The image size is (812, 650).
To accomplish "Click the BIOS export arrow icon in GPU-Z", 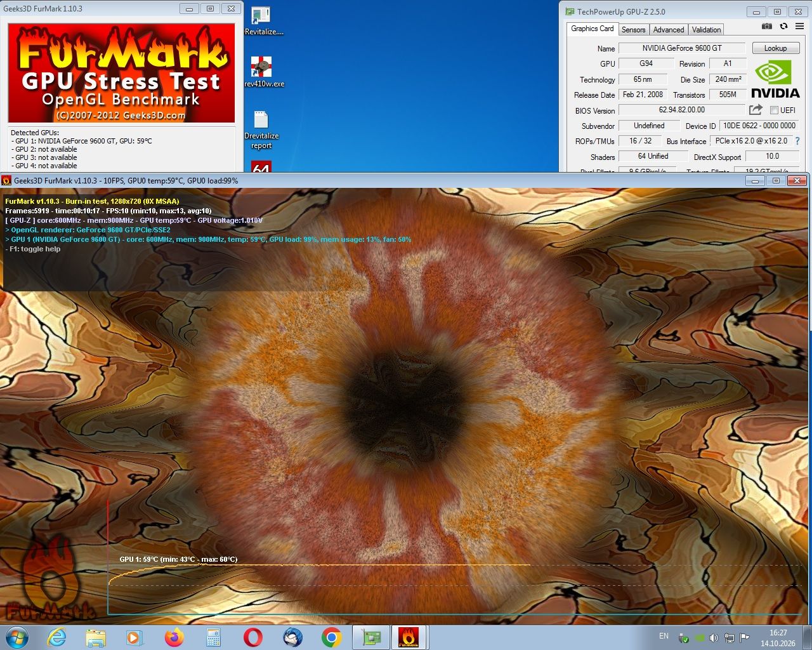I will 756,110.
